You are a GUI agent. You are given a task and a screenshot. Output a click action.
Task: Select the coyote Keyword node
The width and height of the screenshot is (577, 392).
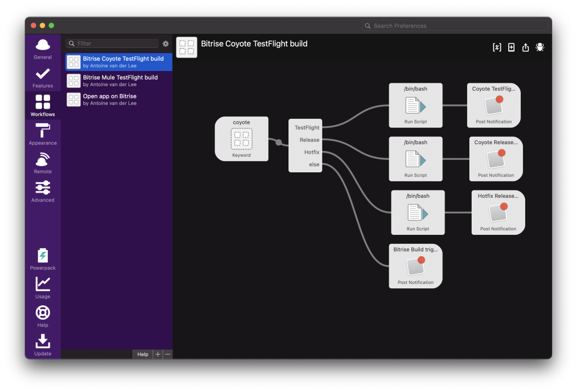click(x=242, y=139)
